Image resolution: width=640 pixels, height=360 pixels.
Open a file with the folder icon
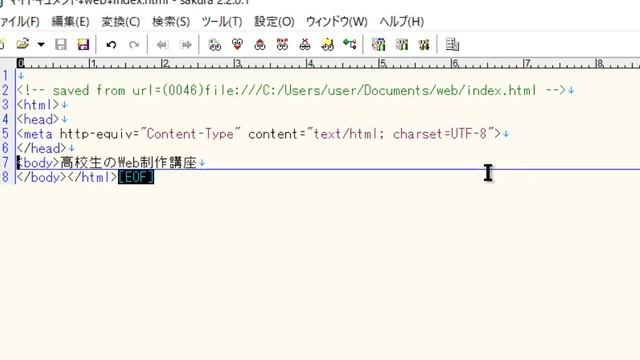point(22,44)
